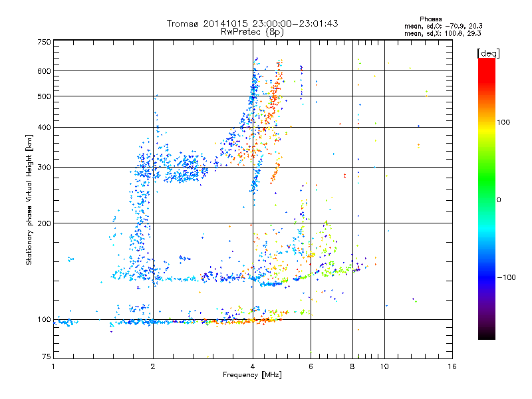Click the x-axis tick label '10'
The height and width of the screenshot is (399, 532).
[x=384, y=366]
